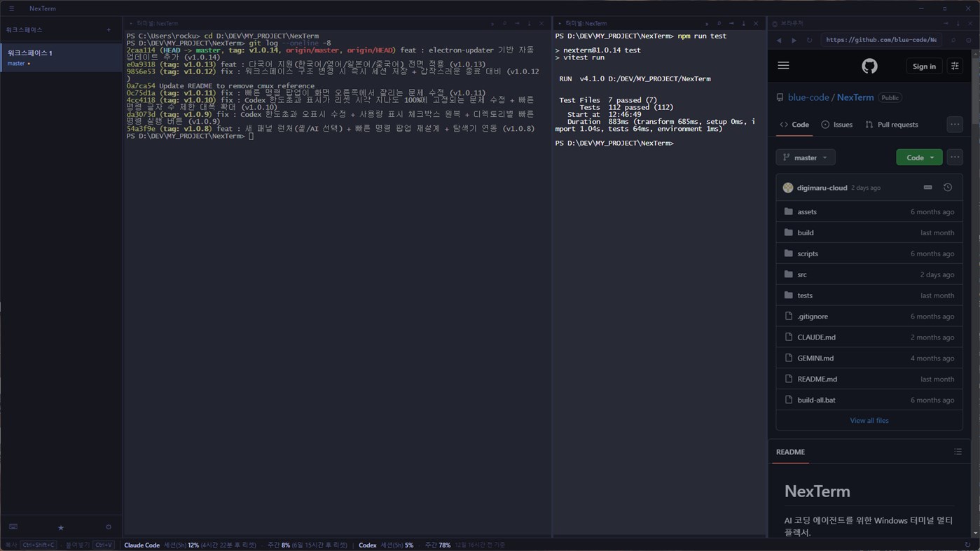Open the green Code dropdown button
The image size is (980, 551).
(x=919, y=158)
